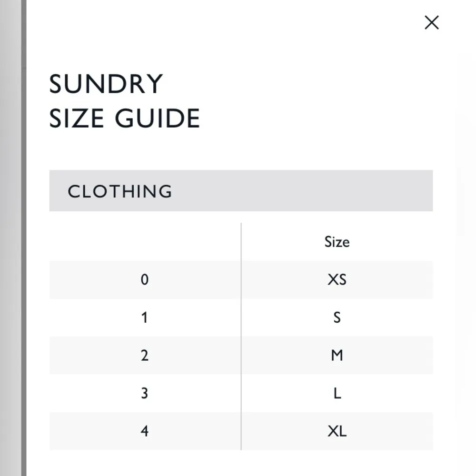476x476 pixels.
Task: Select the row number 2 cell
Action: (x=145, y=355)
